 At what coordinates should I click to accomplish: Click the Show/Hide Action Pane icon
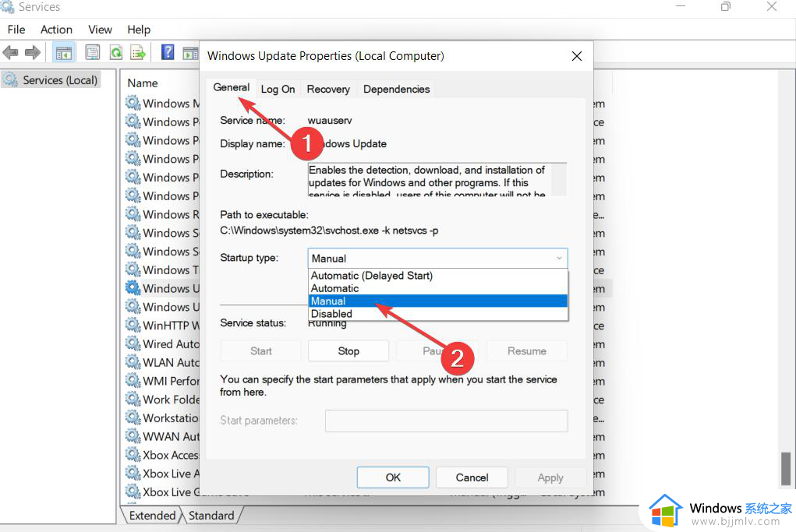[190, 52]
